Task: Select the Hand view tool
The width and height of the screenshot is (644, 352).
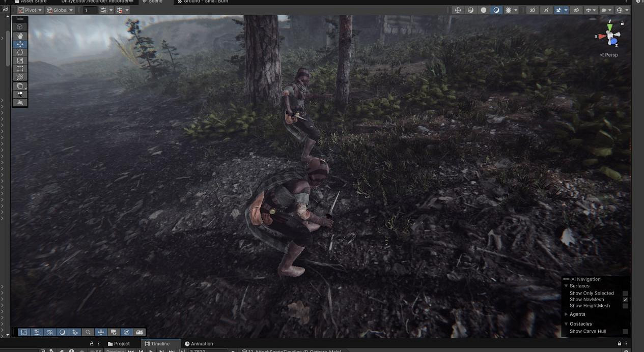Action: [x=20, y=36]
